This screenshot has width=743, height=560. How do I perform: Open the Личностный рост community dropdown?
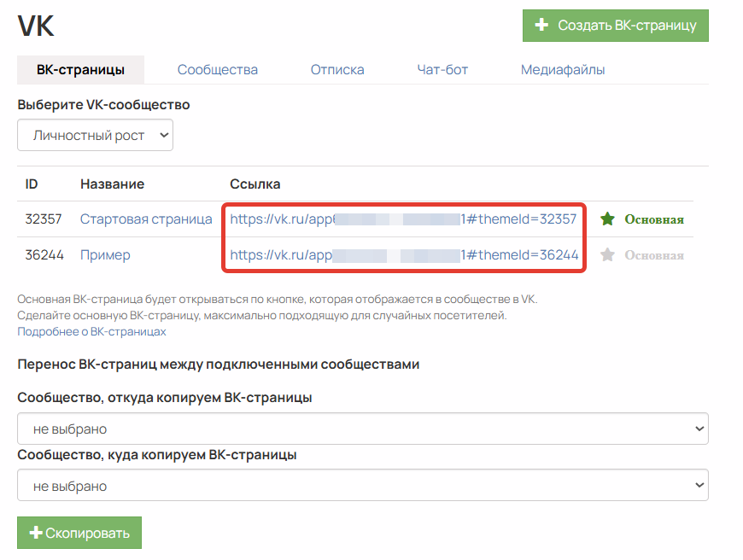tap(96, 135)
